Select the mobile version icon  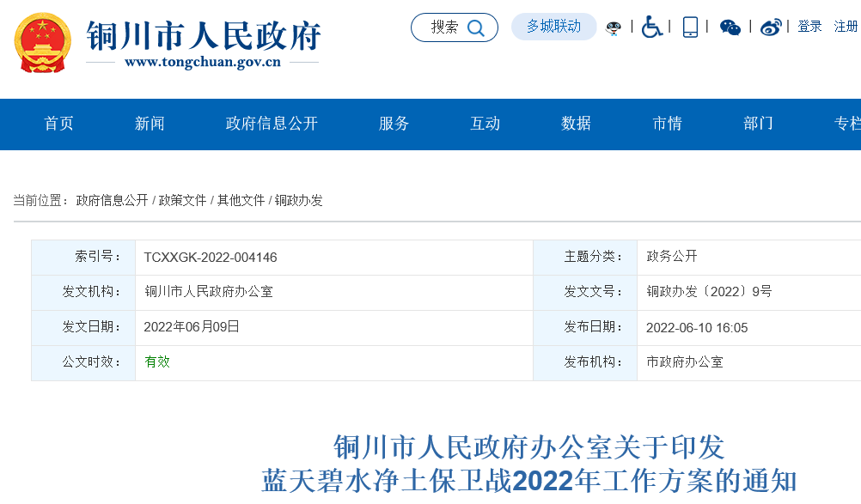[x=689, y=27]
